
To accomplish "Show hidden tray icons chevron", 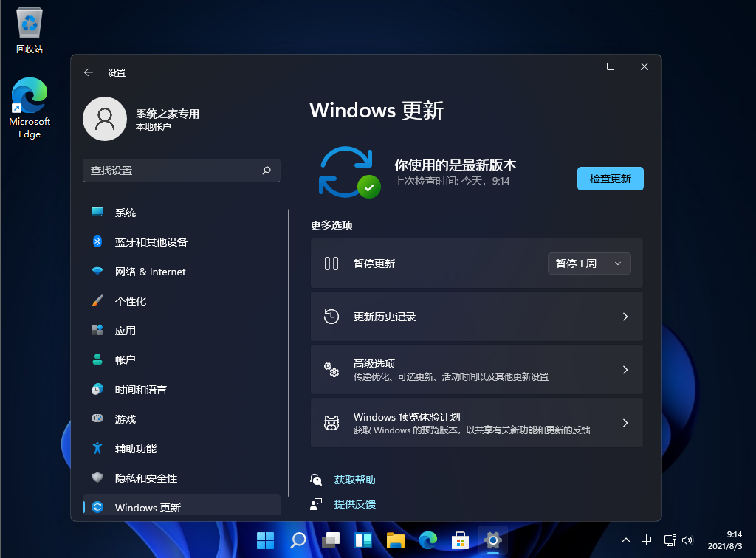I will 626,540.
